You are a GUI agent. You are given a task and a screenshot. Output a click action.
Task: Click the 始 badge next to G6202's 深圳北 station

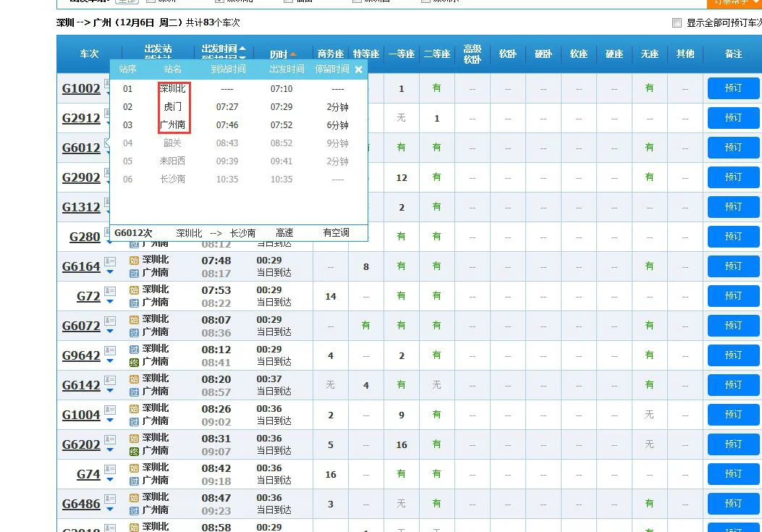[134, 439]
